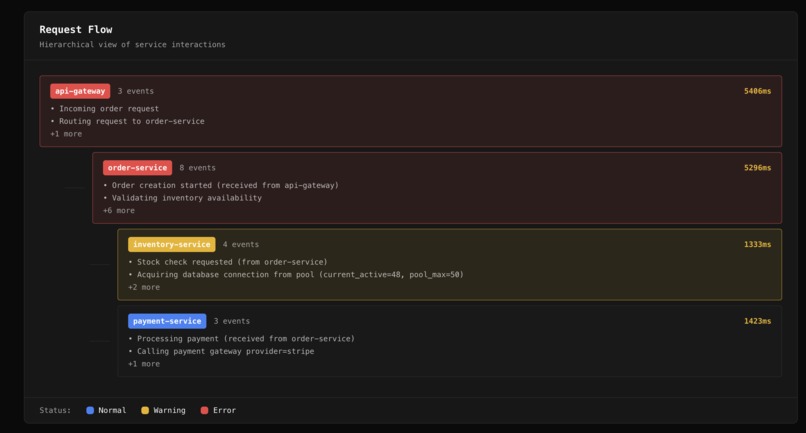Screen dimensions: 806x433
Task: Click '3 events' count beside api-gateway
Action: coord(136,91)
